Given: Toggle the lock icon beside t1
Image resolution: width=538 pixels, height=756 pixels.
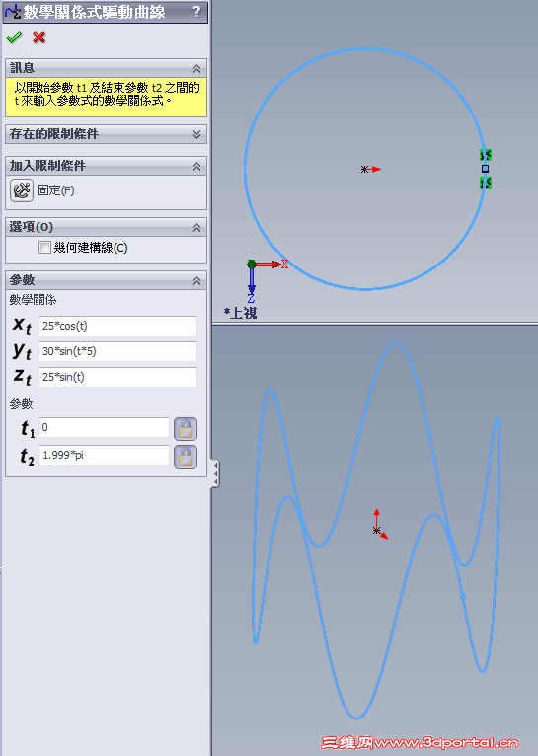Looking at the screenshot, I should click(186, 429).
